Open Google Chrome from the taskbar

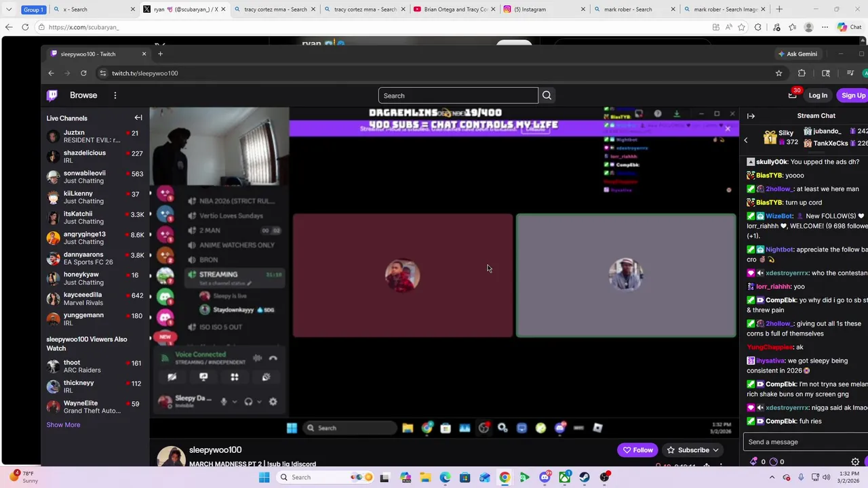click(505, 477)
